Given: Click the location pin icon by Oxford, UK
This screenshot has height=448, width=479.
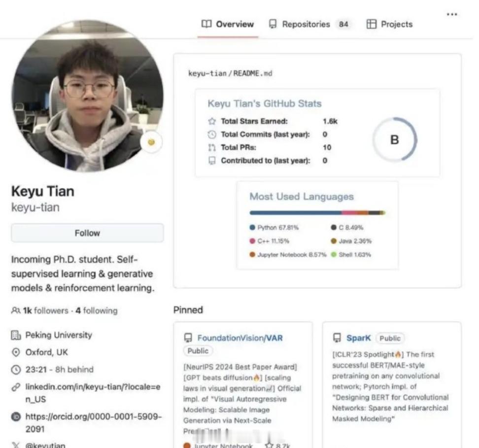Looking at the screenshot, I should pyautogui.click(x=16, y=352).
